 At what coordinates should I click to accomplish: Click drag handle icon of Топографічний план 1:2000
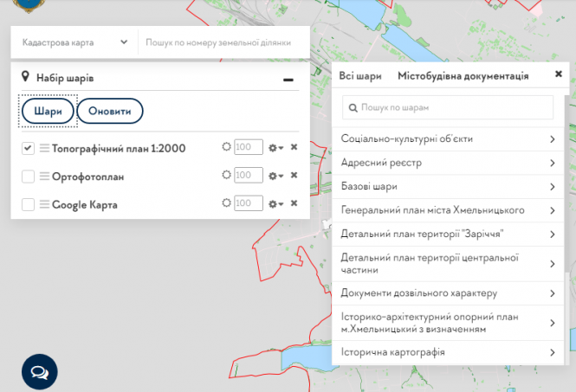44,148
